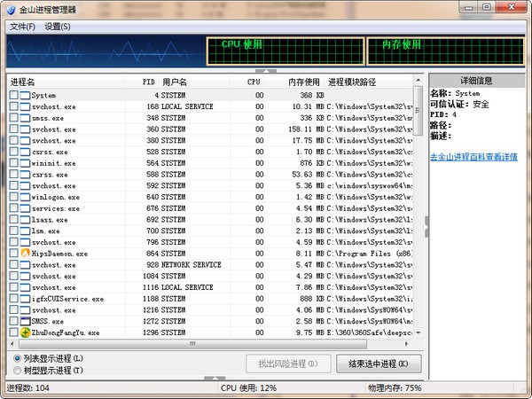Click the System process icon
Image resolution: width=532 pixels, height=399 pixels.
point(25,95)
